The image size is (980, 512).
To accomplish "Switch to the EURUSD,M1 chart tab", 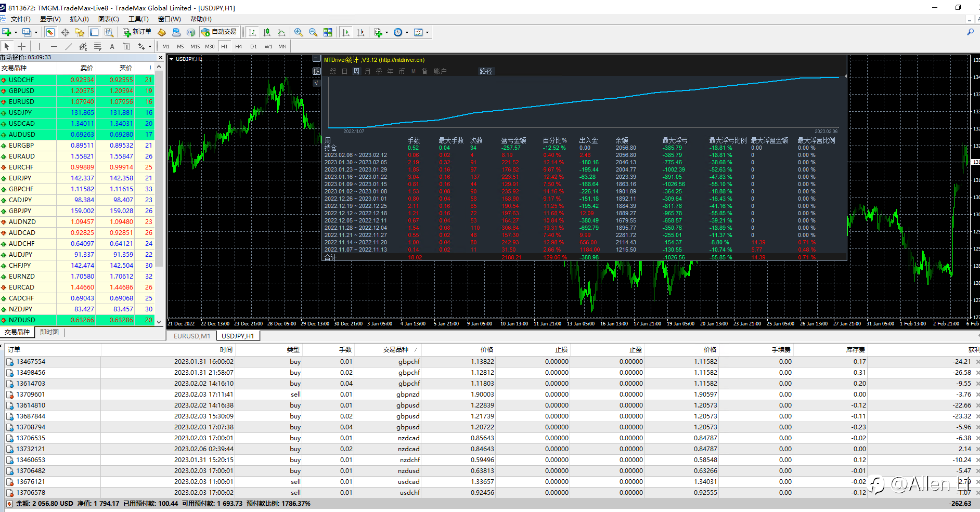I will point(192,336).
